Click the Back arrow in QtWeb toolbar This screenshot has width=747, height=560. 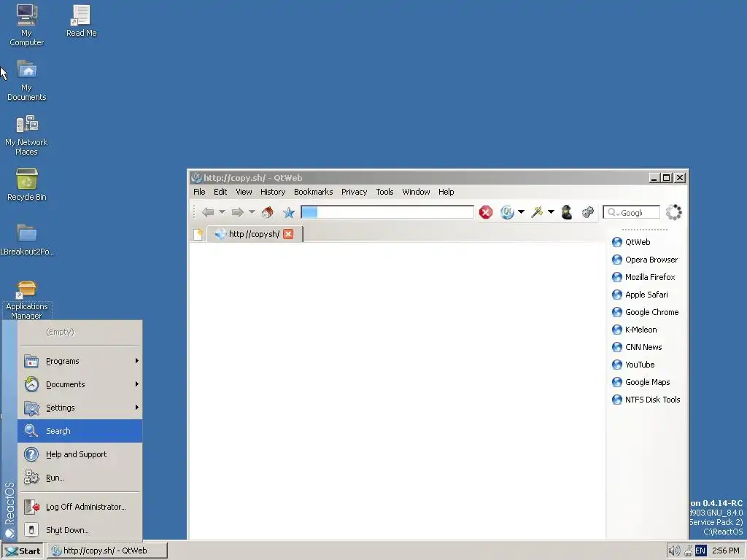[208, 212]
